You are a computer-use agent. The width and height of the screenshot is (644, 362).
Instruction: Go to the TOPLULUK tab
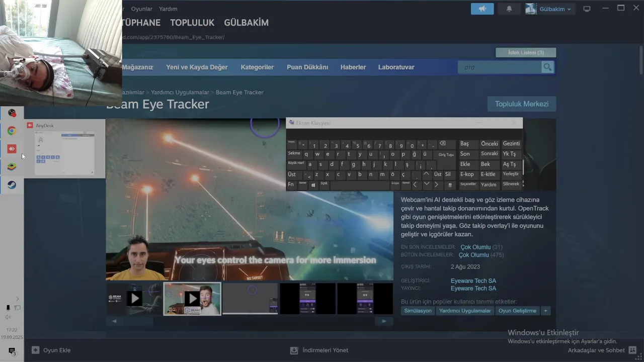(192, 23)
